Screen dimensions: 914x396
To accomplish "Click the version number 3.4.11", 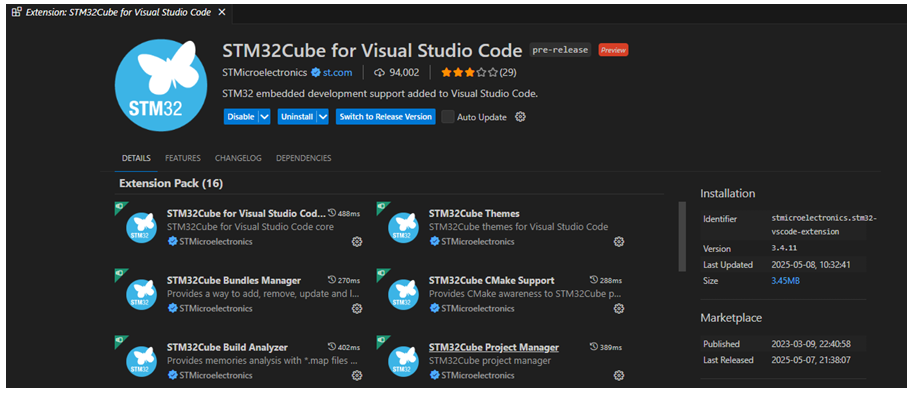I will [x=783, y=248].
